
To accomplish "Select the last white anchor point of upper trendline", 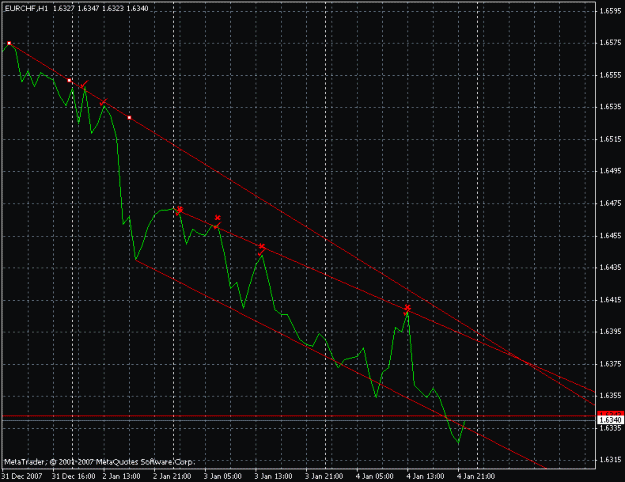I will pyautogui.click(x=129, y=118).
